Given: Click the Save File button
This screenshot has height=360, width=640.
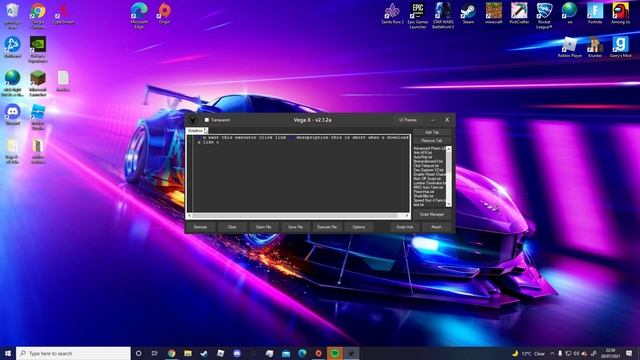Looking at the screenshot, I should point(296,227).
